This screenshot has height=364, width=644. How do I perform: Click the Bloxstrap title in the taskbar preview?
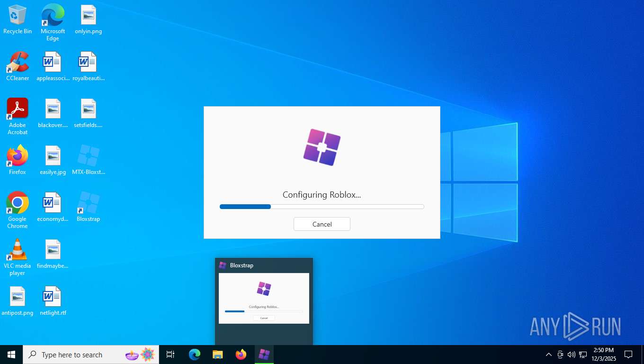[241, 265]
